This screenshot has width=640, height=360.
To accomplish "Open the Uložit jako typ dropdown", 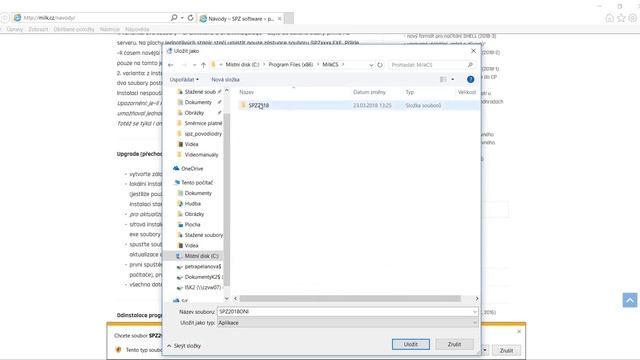I will [x=475, y=323].
